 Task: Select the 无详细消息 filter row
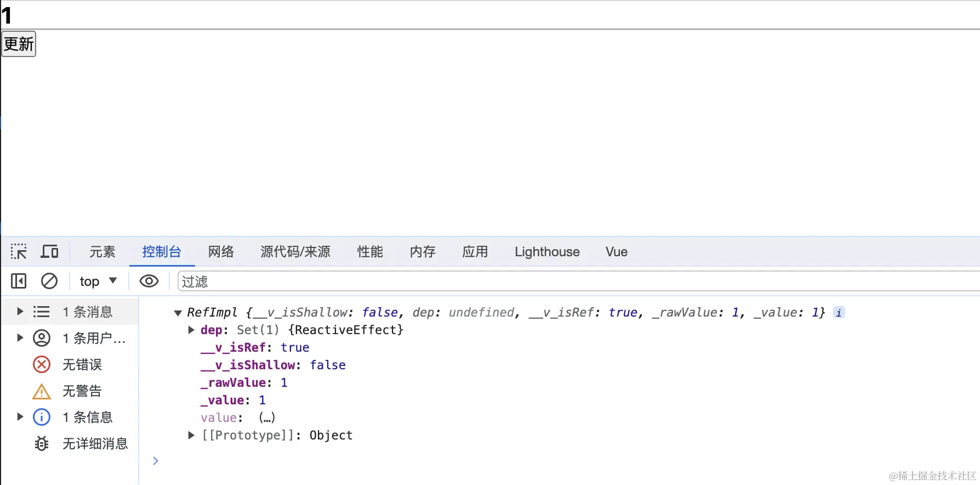tap(70, 443)
